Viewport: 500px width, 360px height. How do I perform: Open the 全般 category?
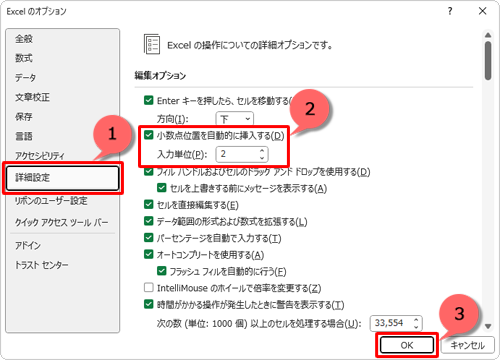pyautogui.click(x=24, y=39)
